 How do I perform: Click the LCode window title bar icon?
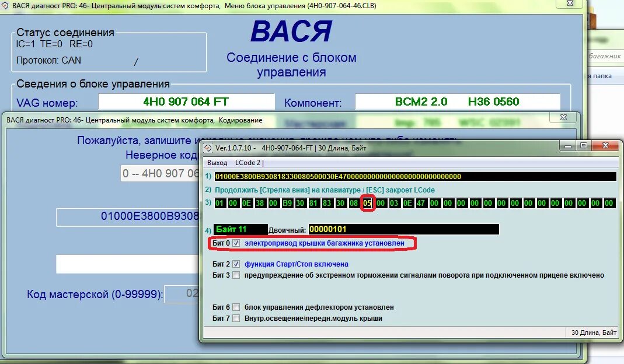tap(208, 148)
